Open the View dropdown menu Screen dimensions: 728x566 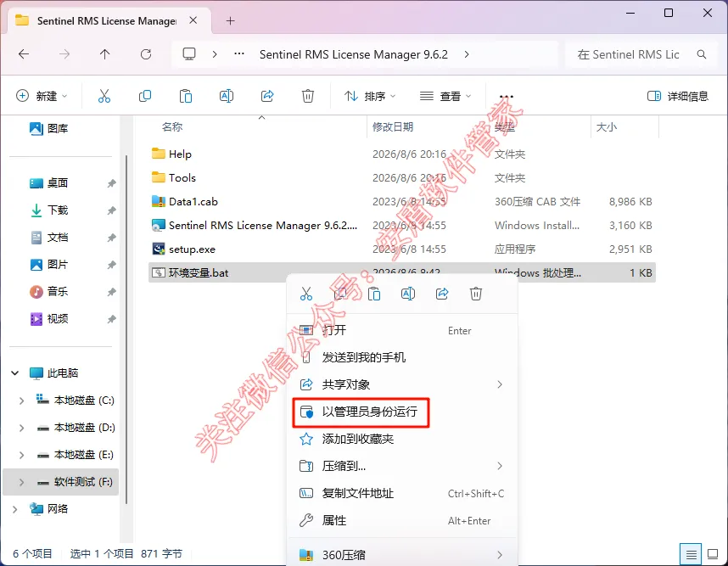click(x=445, y=96)
